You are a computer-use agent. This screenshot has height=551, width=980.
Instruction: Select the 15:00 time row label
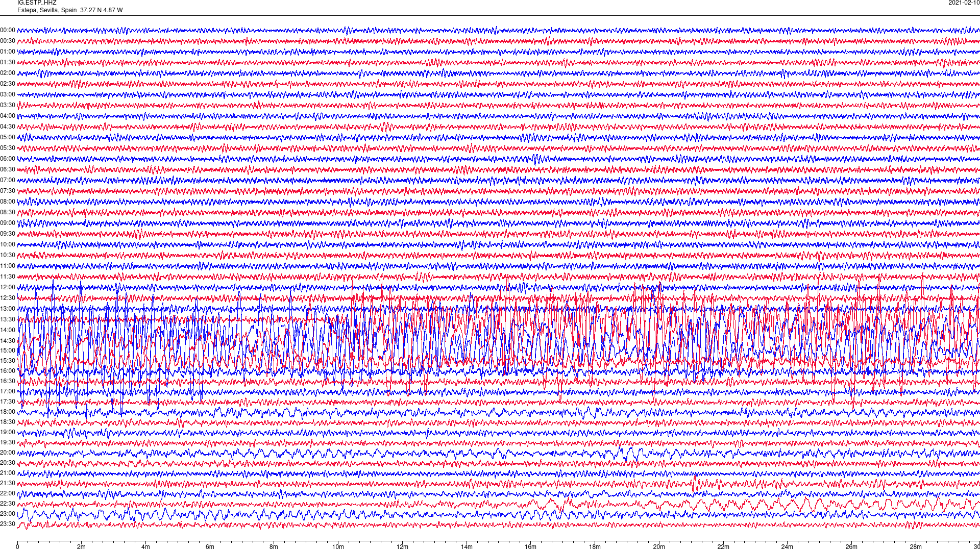click(x=8, y=350)
